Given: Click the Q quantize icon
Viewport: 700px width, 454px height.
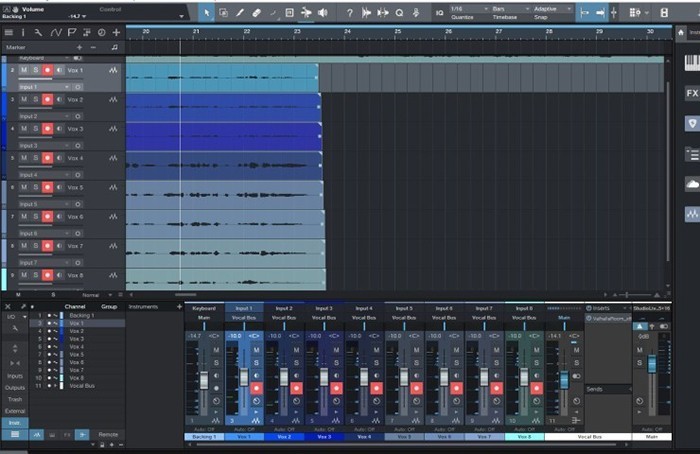Looking at the screenshot, I should coord(399,13).
